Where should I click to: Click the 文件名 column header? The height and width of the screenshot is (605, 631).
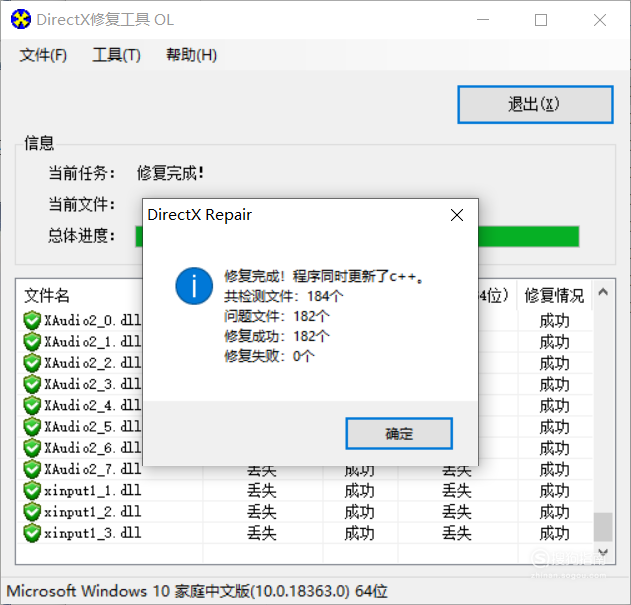pyautogui.click(x=47, y=296)
